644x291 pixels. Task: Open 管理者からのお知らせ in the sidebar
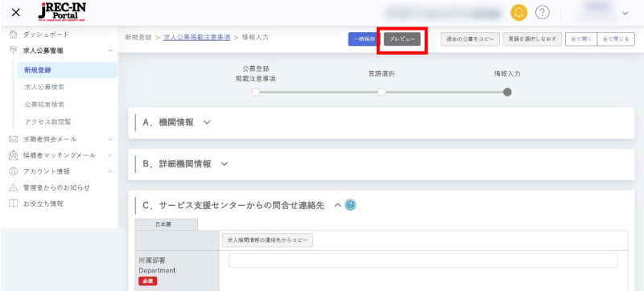click(x=56, y=188)
